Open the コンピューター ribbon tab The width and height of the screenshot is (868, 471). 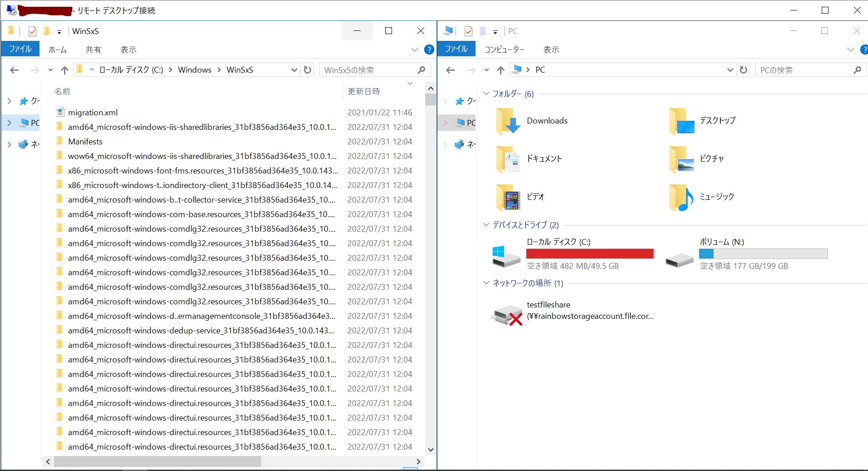(504, 50)
